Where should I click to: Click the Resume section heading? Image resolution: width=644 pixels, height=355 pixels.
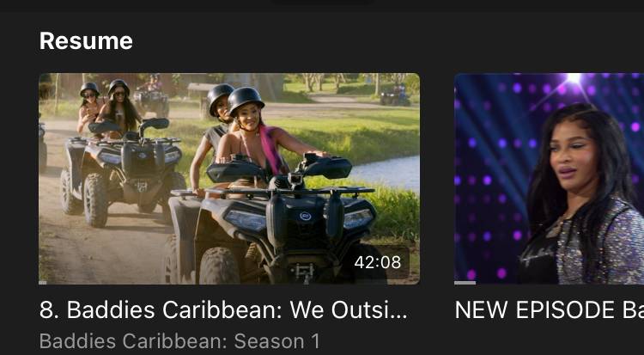[x=86, y=41]
